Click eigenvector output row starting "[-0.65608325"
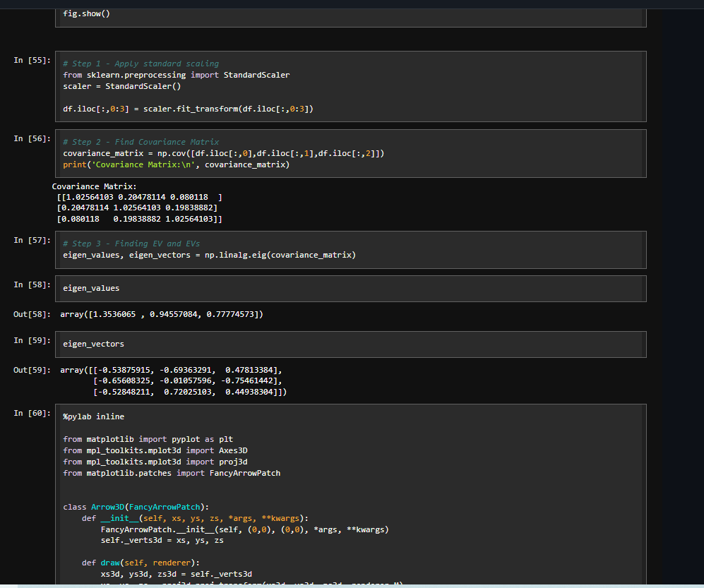 188,381
